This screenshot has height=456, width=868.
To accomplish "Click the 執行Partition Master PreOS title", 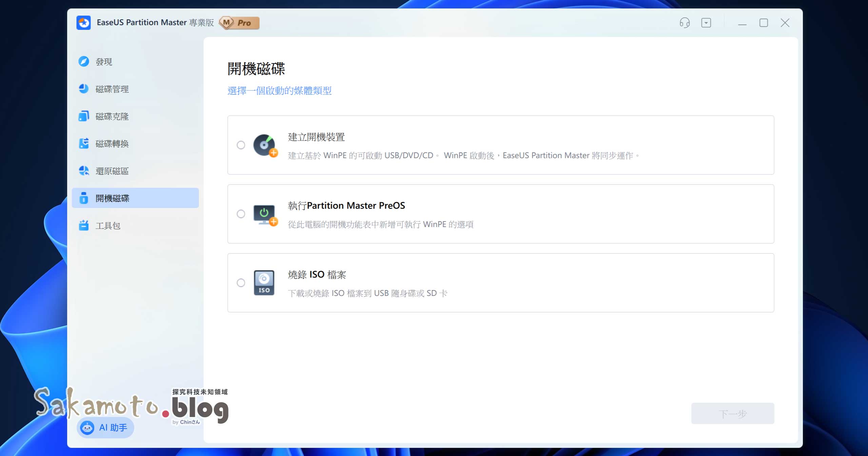I will [347, 206].
